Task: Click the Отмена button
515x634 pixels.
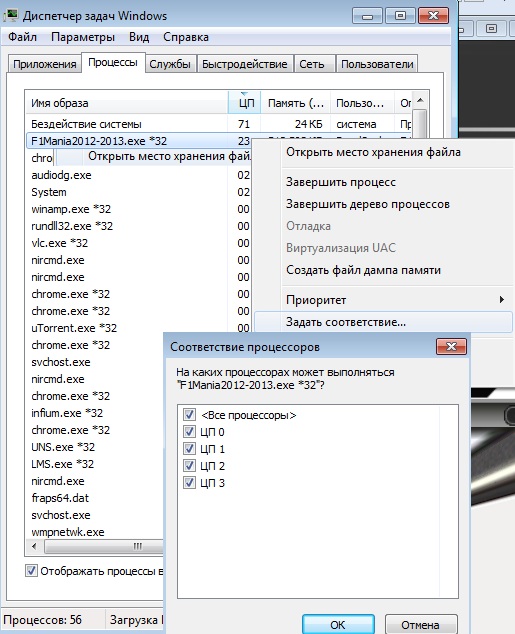Action: pyautogui.click(x=421, y=625)
